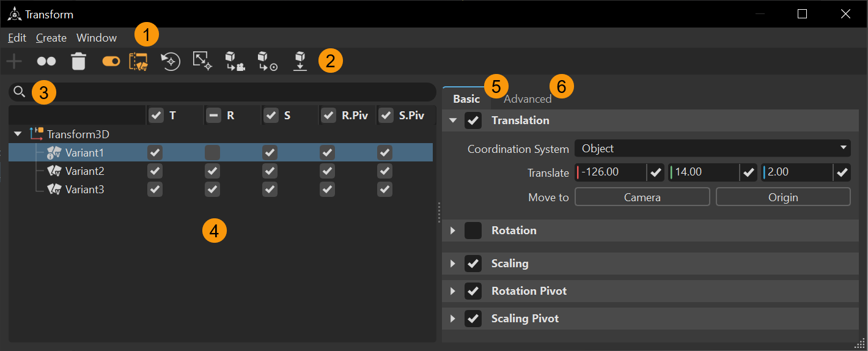The image size is (868, 351).
Task: Click the scaling pivot toolbar icon
Action: pos(202,61)
